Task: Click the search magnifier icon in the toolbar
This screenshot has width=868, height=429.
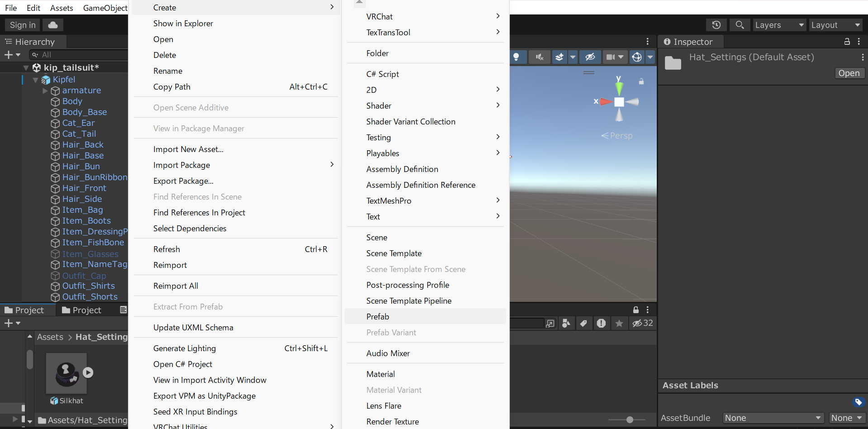Action: click(x=740, y=25)
